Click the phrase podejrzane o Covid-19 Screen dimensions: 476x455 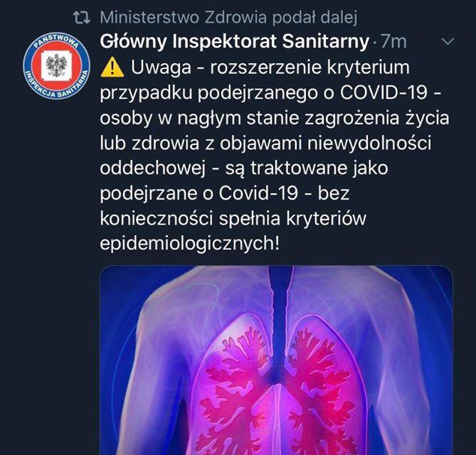(x=199, y=193)
